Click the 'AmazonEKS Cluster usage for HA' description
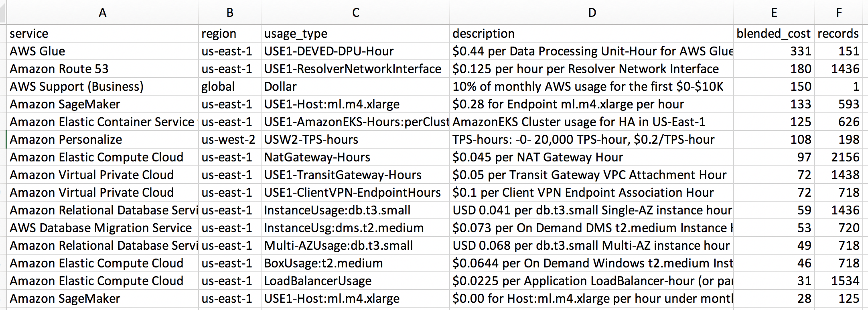The image size is (868, 310). (592, 122)
